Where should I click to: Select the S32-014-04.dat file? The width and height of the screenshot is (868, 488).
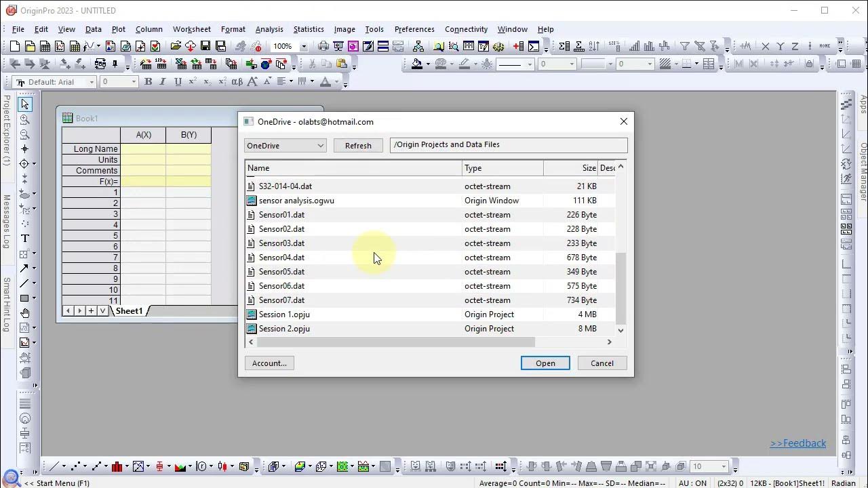[431, 186]
